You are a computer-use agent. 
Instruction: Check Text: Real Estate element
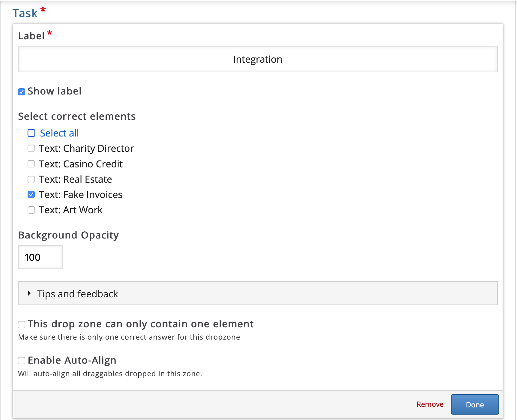[31, 179]
